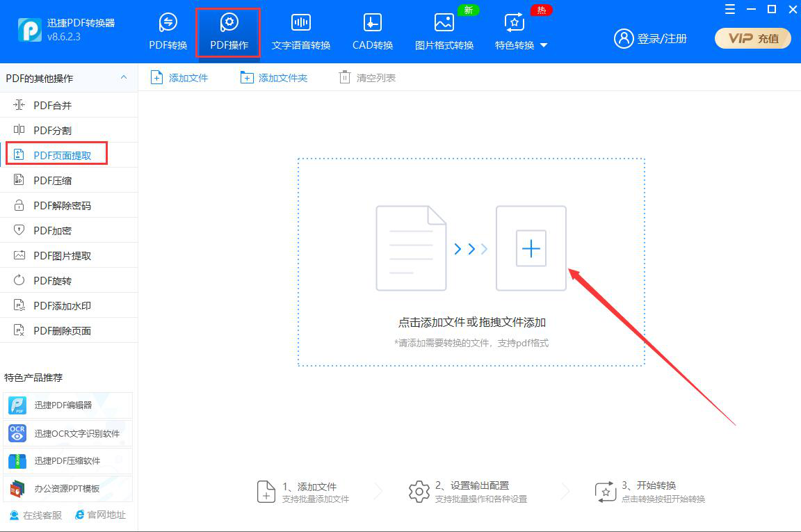Select PDF删除页面 in the sidebar
Screen dimensions: 801x532
pos(69,330)
